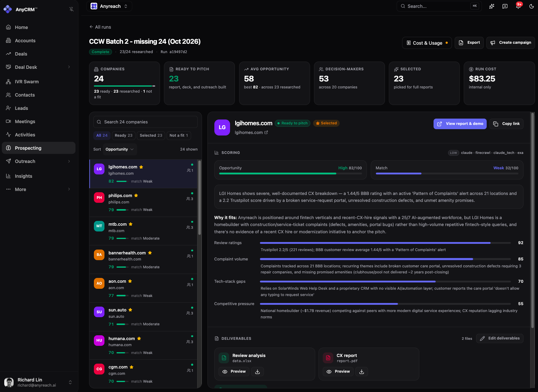
Task: Open the feedback message icon in top bar
Action: pos(505,6)
